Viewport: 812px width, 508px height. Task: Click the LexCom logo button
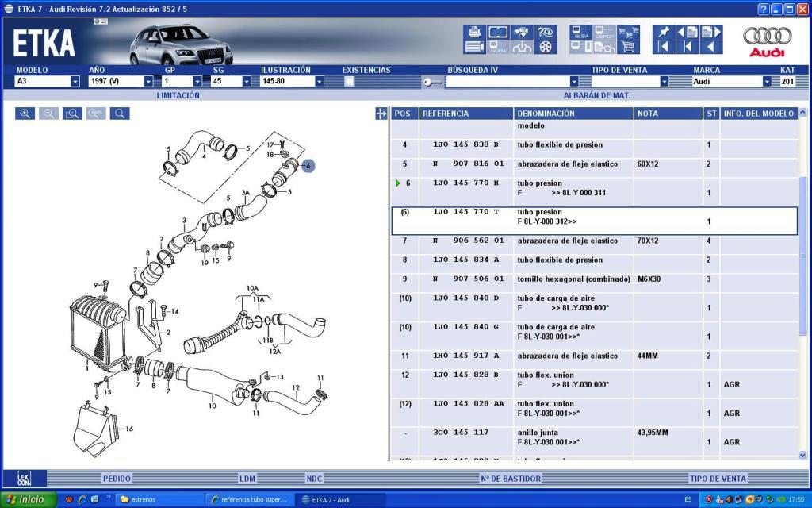pos(25,478)
